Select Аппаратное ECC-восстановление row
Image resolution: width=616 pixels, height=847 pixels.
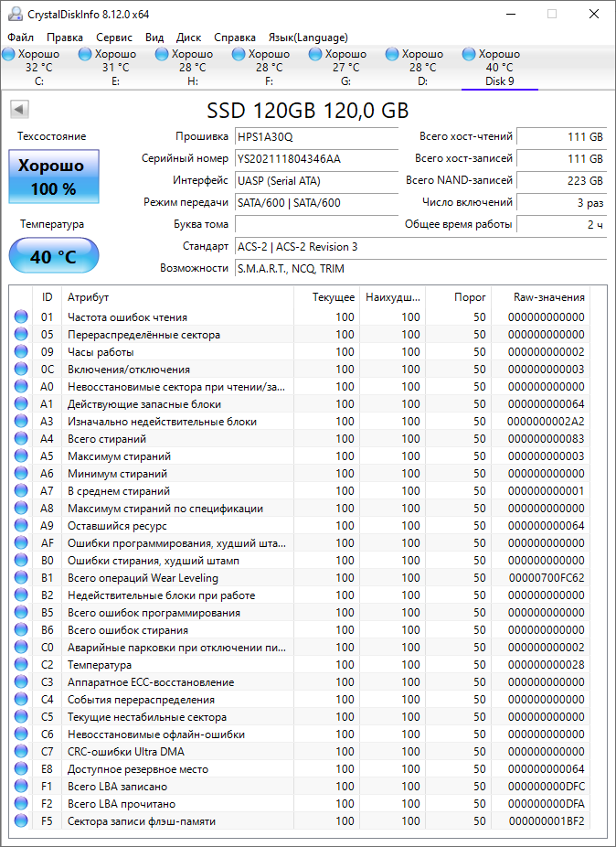pos(300,682)
